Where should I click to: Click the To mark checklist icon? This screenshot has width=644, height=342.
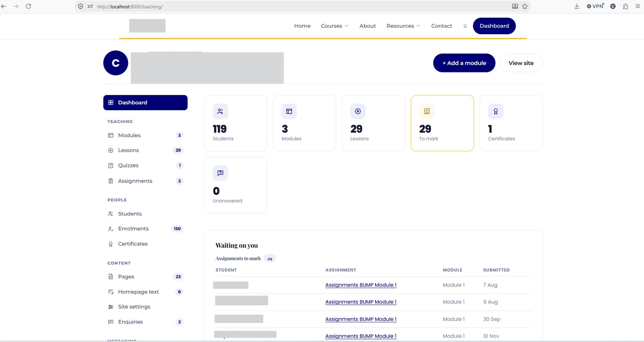point(427,111)
